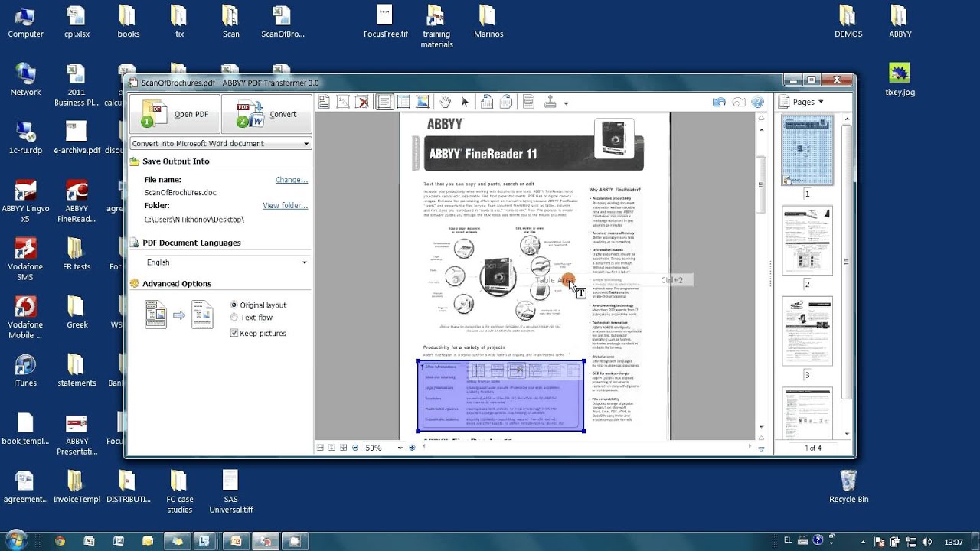Click the zoom out minus icon
Image resolution: width=980 pixels, height=551 pixels.
coord(355,448)
